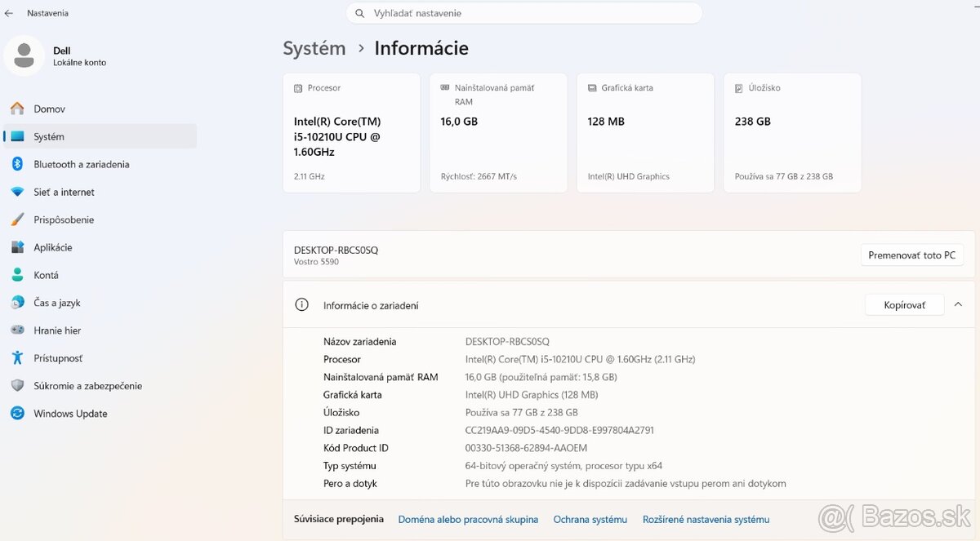Click the Úložisko 238 GB card
This screenshot has height=541, width=980.
[792, 133]
